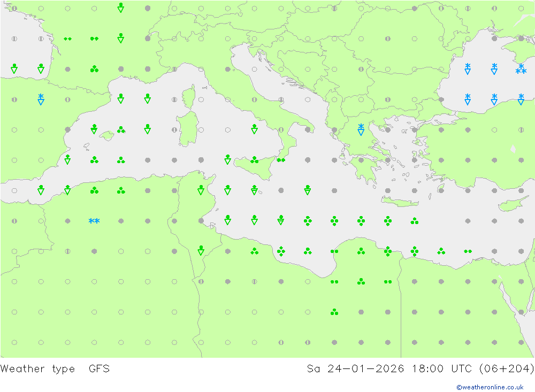Select the green shower symbol just west of Sicily

click(227, 159)
